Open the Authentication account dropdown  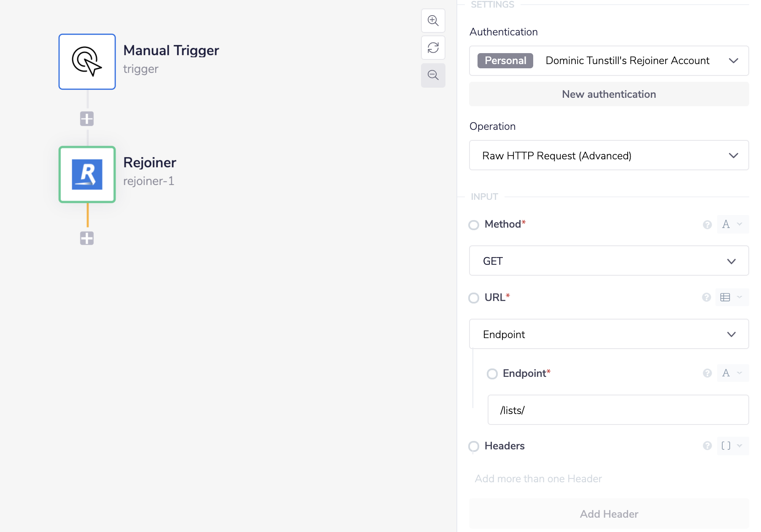coord(609,61)
